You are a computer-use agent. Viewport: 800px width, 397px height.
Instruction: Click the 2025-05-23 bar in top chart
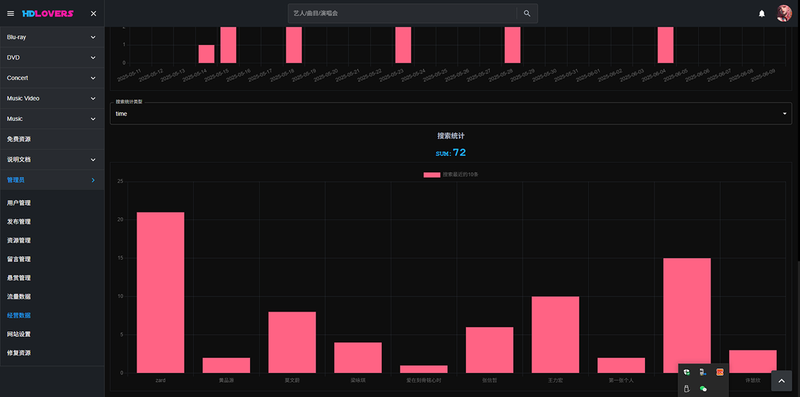click(x=403, y=45)
